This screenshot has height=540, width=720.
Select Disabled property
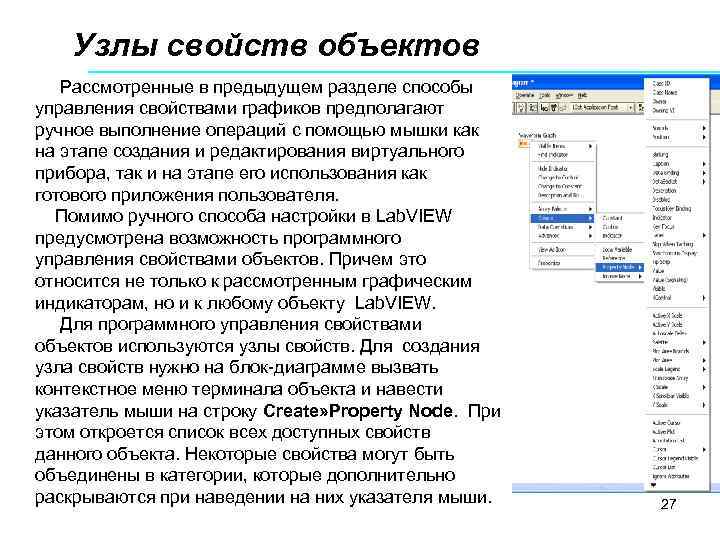click(x=661, y=199)
